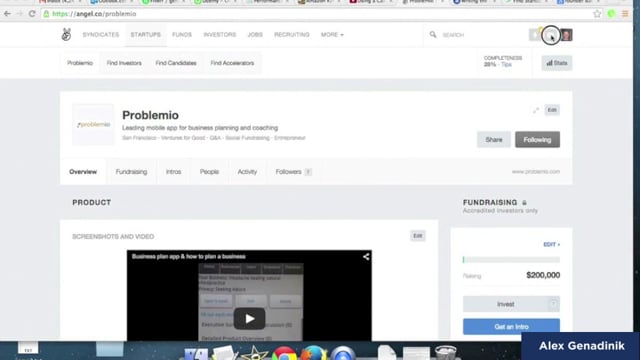Click the help icon on Invest button
Viewport: 640px width, 360px height.
coord(553,304)
